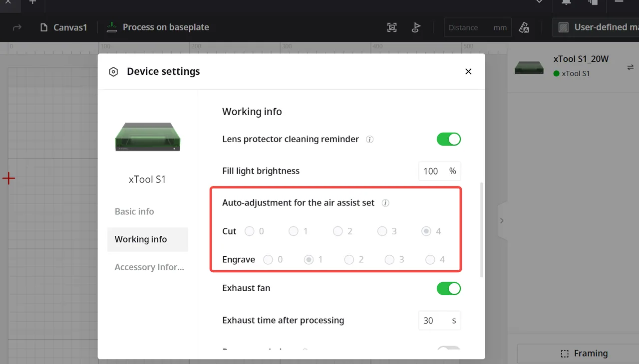This screenshot has height=364, width=639.
Task: Click the Process on baseplate icon
Action: (112, 27)
